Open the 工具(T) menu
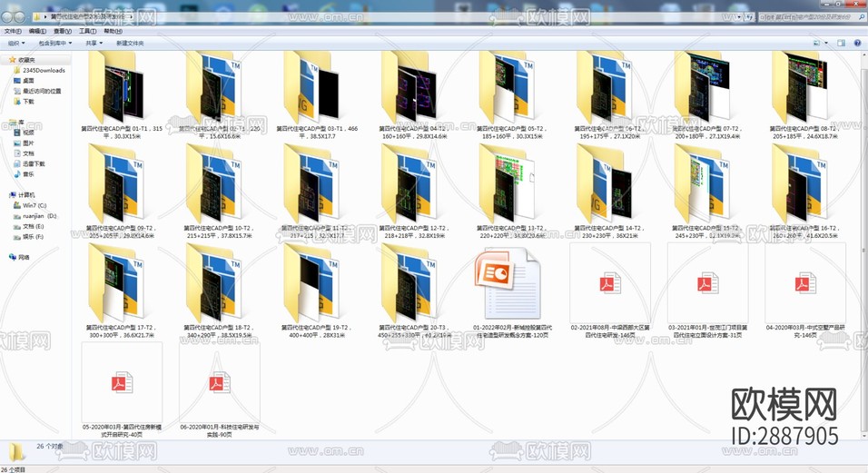 pos(87,32)
